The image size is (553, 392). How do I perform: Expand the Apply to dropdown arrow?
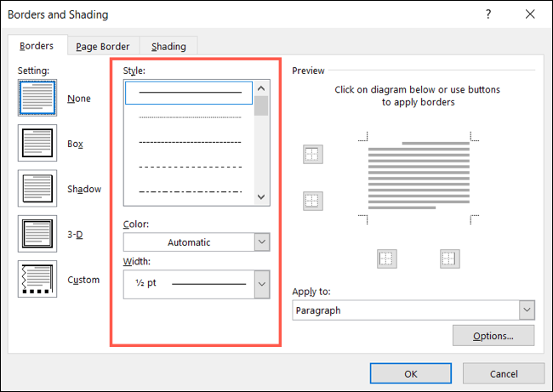click(x=527, y=310)
